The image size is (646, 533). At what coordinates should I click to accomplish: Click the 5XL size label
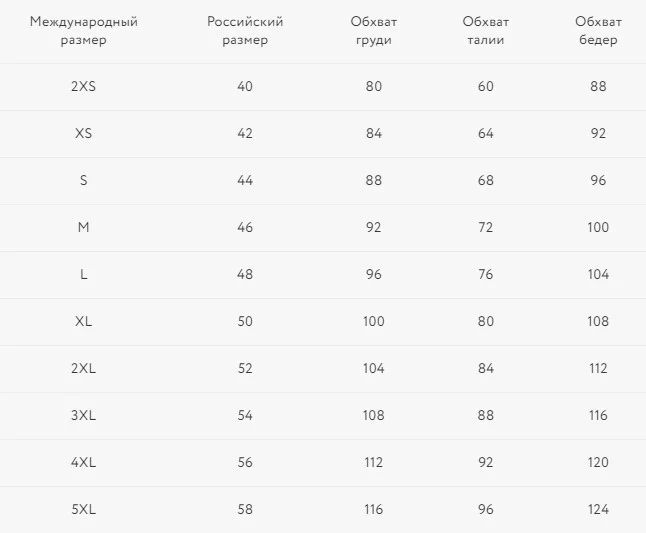[x=84, y=510]
